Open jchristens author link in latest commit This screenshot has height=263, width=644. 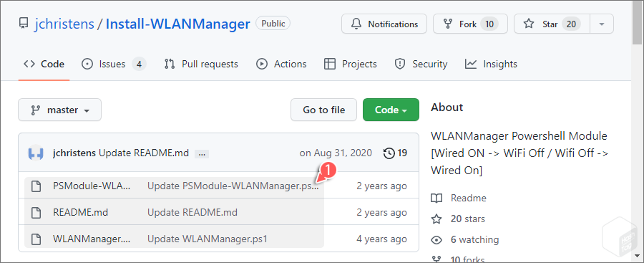click(x=74, y=153)
